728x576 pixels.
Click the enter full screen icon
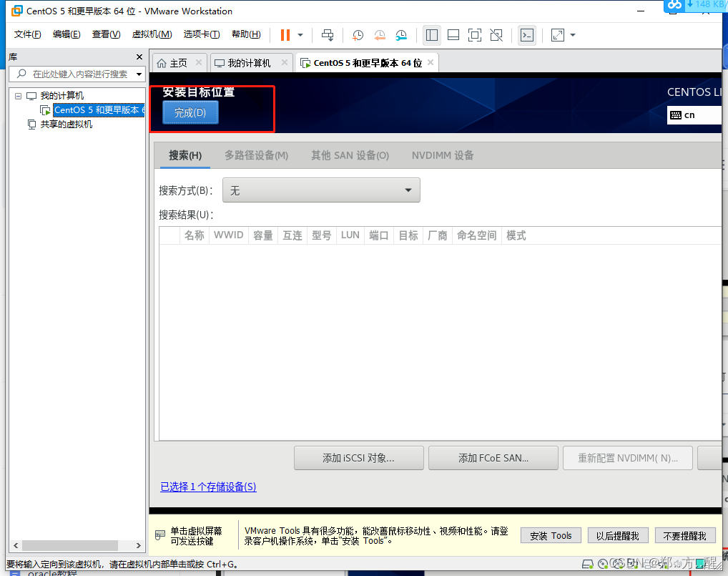[474, 34]
